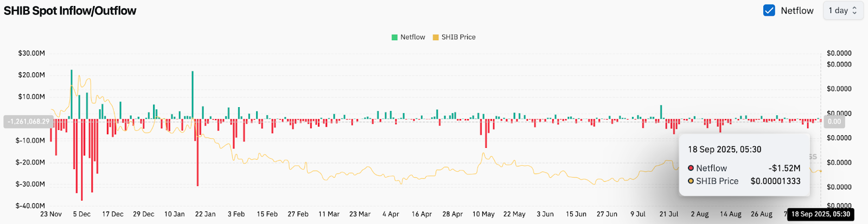Click the 27 Jun x-axis label
The image size is (868, 224).
pos(608,214)
